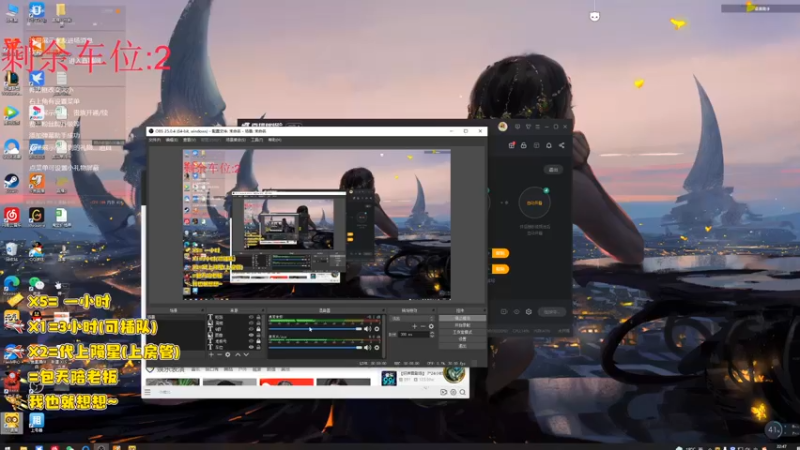This screenshot has height=450, width=800.
Task: Open Logitech G HUB desktop icon
Action: click(x=36, y=217)
